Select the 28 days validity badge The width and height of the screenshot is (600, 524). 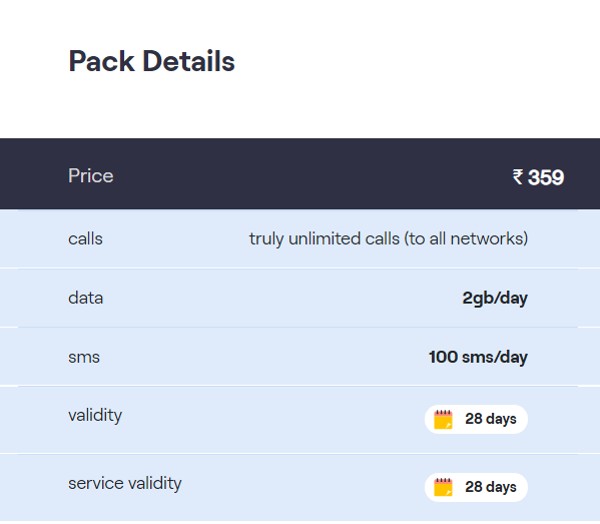pyautogui.click(x=476, y=420)
